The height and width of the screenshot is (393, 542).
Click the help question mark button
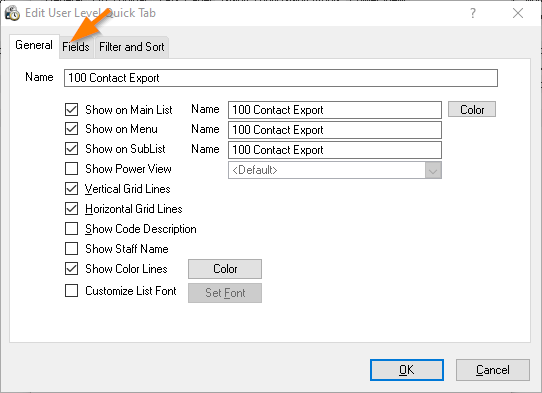[473, 13]
